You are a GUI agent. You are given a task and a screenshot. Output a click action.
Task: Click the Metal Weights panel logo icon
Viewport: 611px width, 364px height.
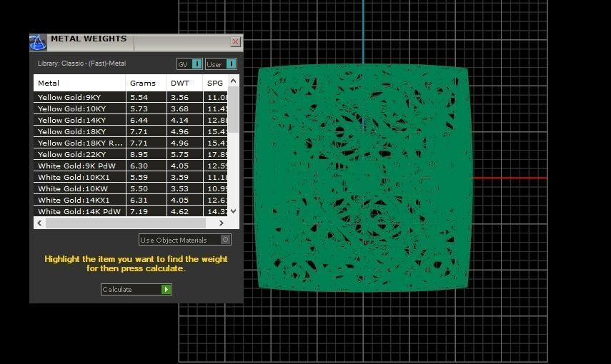[38, 42]
